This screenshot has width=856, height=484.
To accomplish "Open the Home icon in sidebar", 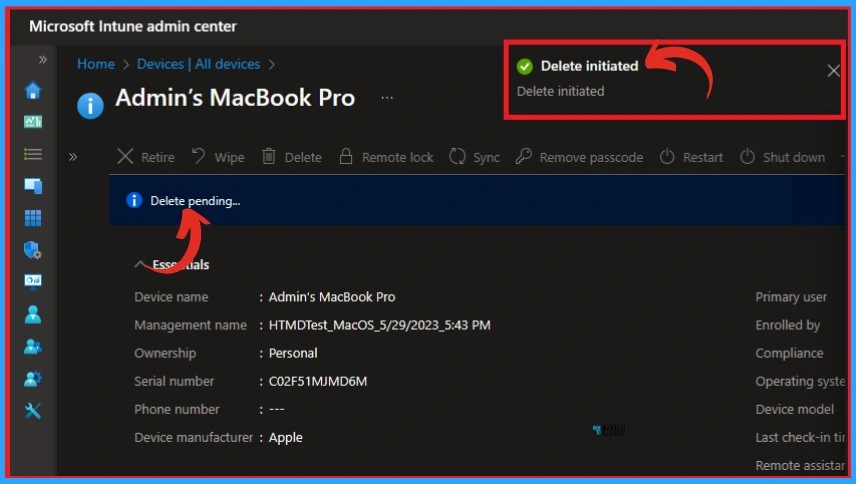I will [33, 91].
